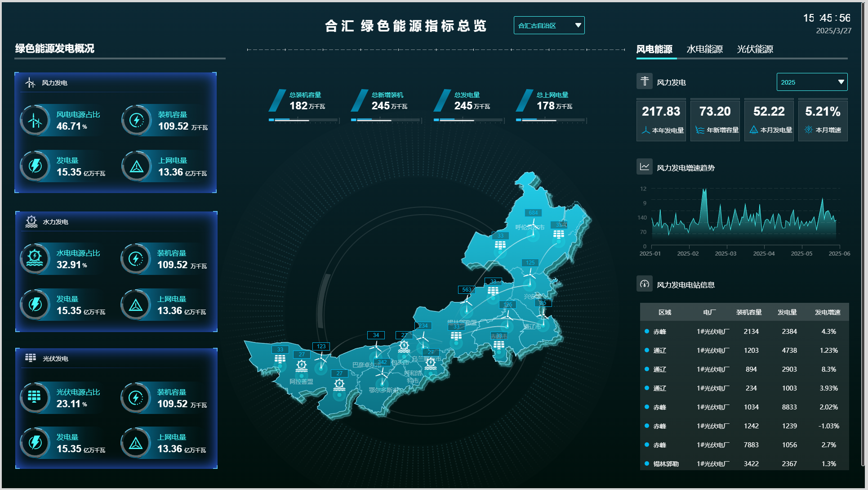868x490 pixels.
Task: Open the 2025 year dropdown
Action: point(812,82)
